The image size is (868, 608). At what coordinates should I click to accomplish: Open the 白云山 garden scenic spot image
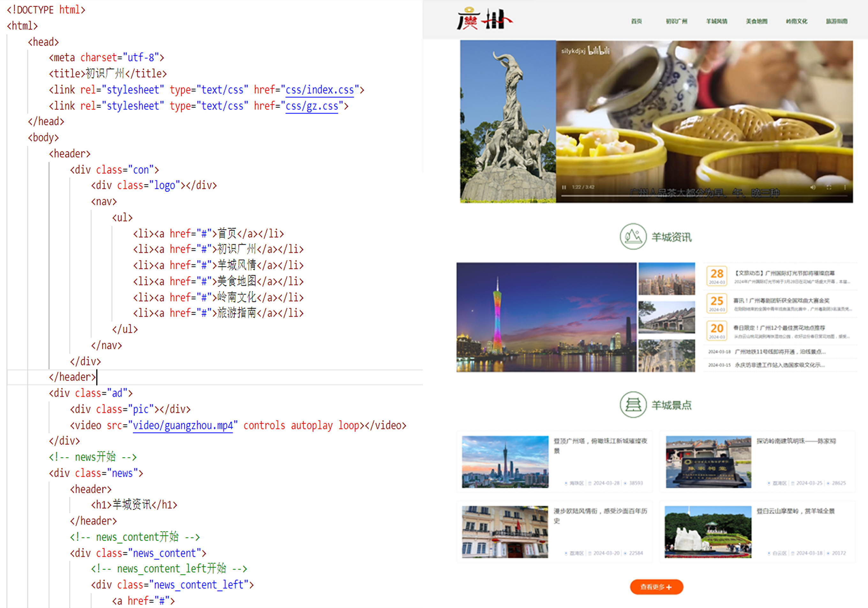point(708,532)
